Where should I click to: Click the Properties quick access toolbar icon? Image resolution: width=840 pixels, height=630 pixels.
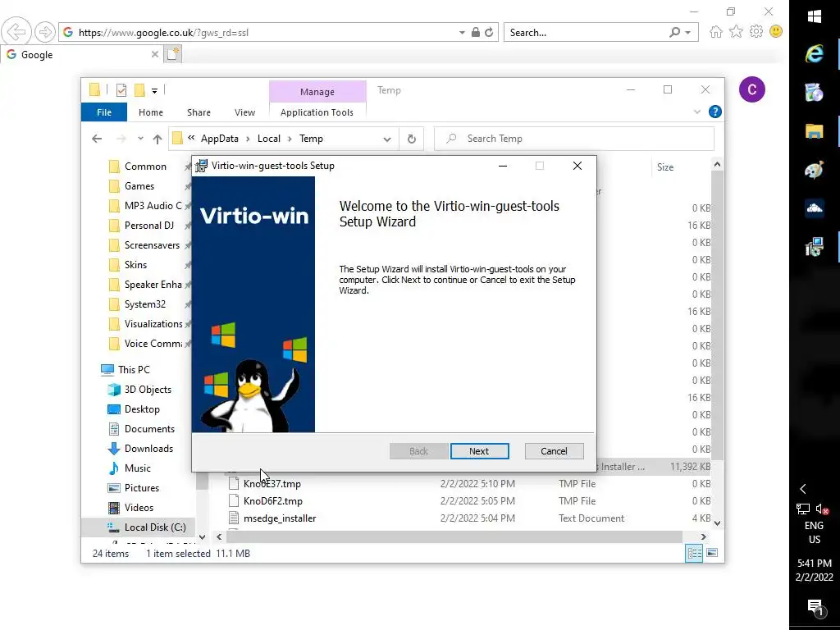coord(121,90)
